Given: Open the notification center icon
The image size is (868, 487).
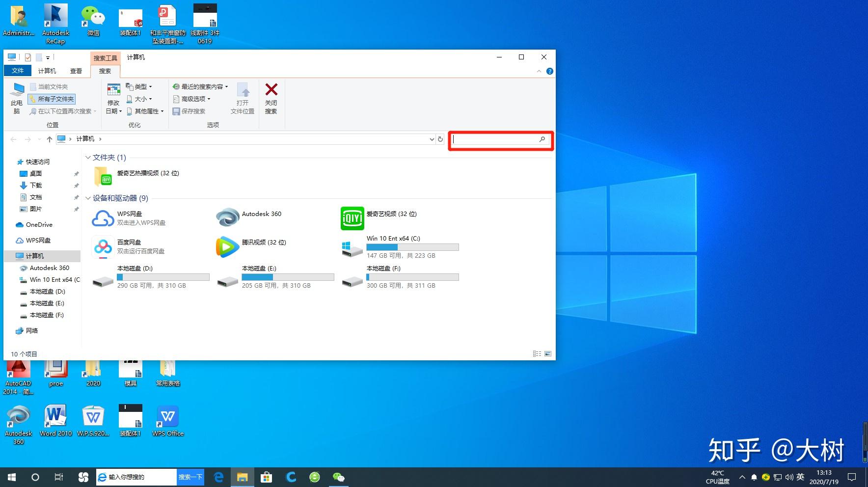Looking at the screenshot, I should pos(852,477).
